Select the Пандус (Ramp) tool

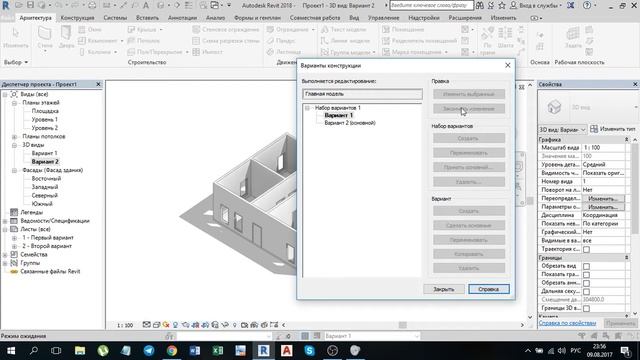(281, 40)
